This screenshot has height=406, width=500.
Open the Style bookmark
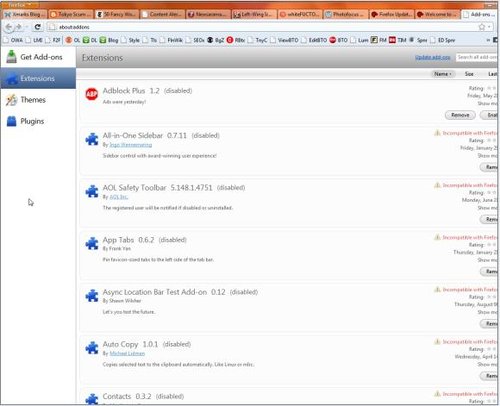(130, 40)
